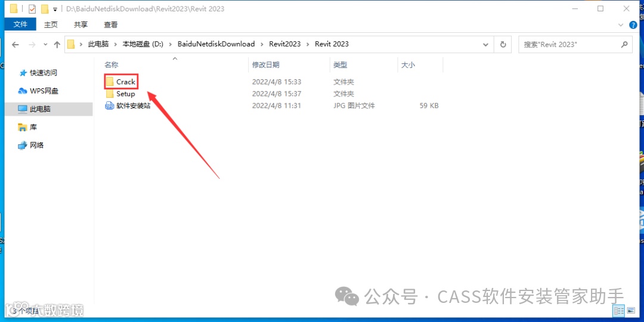Click the 软件安装站 file name

(x=134, y=106)
